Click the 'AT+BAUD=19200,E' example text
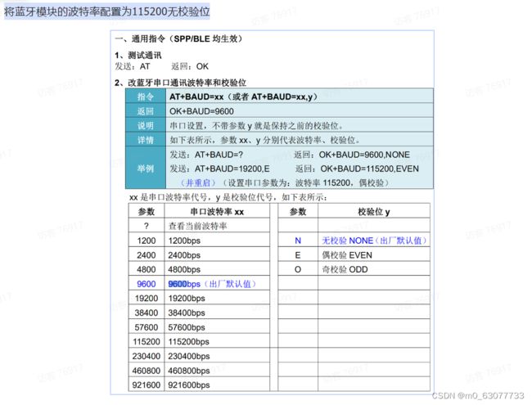The height and width of the screenshot is (405, 532). coord(232,169)
